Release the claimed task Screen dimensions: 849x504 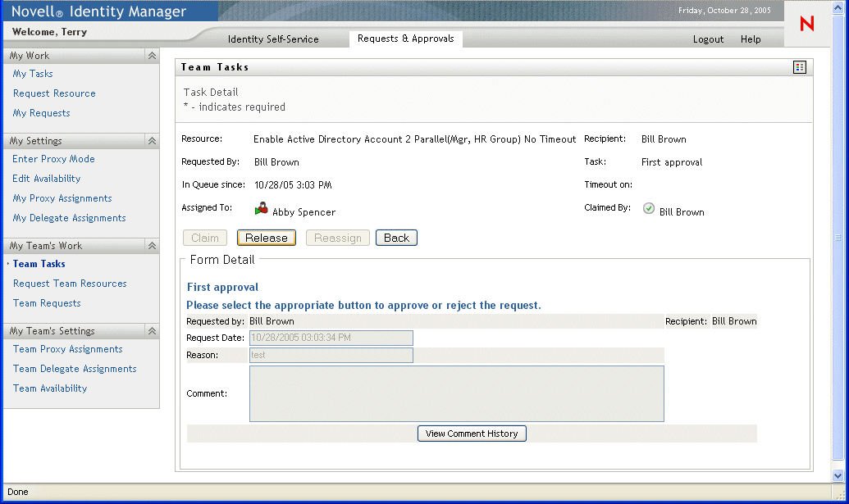(x=267, y=238)
